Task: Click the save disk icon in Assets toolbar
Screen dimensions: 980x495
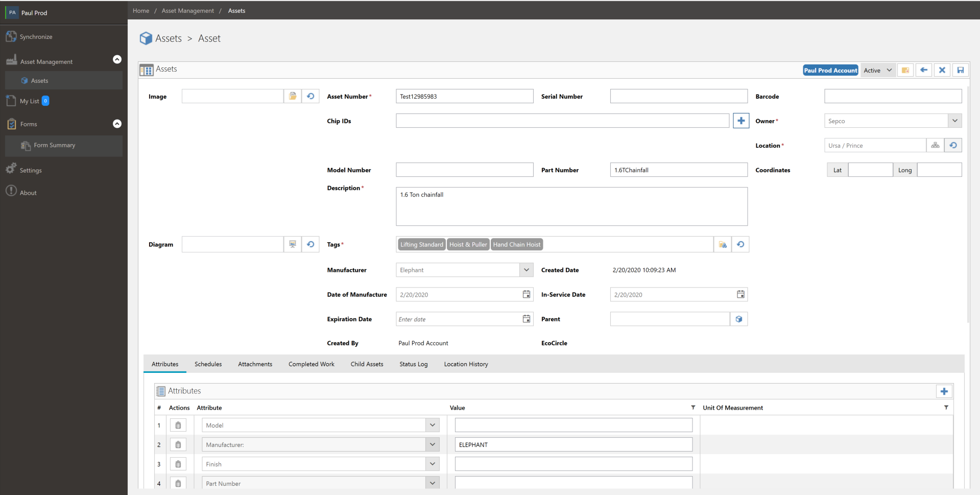Action: point(960,70)
